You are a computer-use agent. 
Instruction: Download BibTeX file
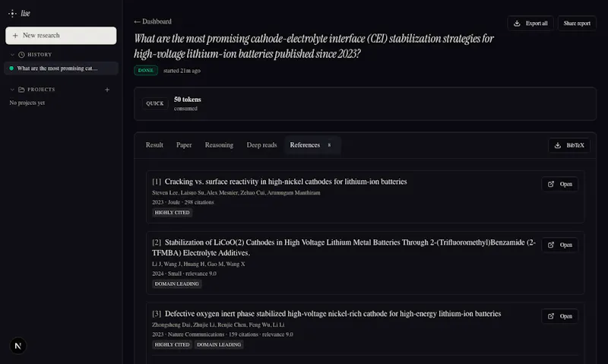pyautogui.click(x=568, y=145)
